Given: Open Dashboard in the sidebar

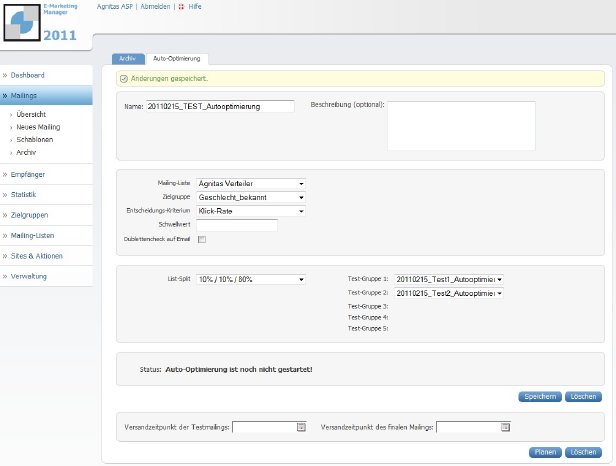Looking at the screenshot, I should (x=46, y=75).
